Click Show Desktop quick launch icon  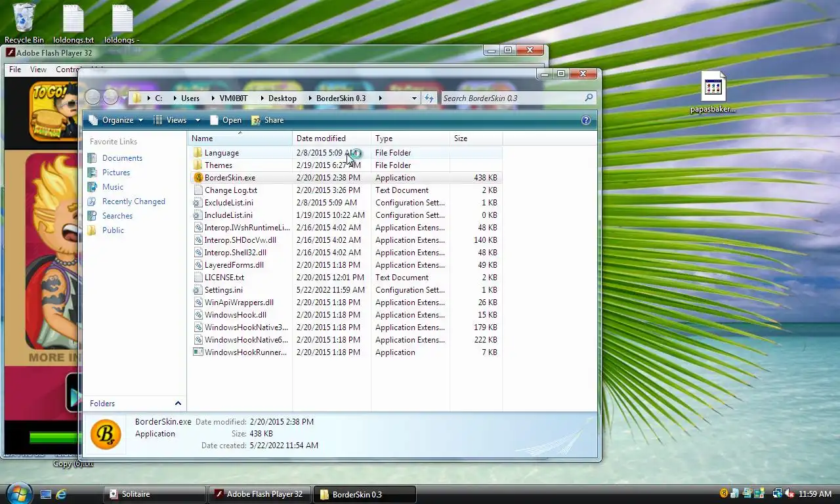(x=46, y=494)
